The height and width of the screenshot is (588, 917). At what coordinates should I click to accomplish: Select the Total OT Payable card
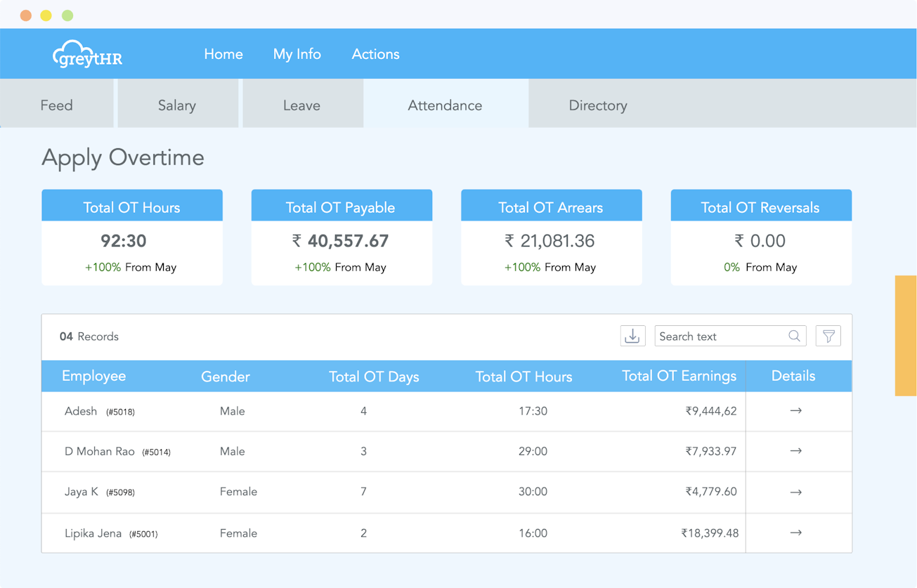342,237
